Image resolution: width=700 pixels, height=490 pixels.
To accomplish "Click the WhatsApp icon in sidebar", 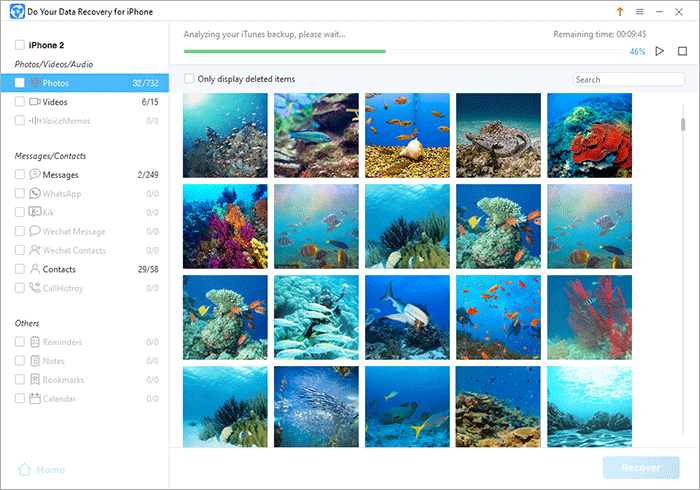I will pos(35,193).
